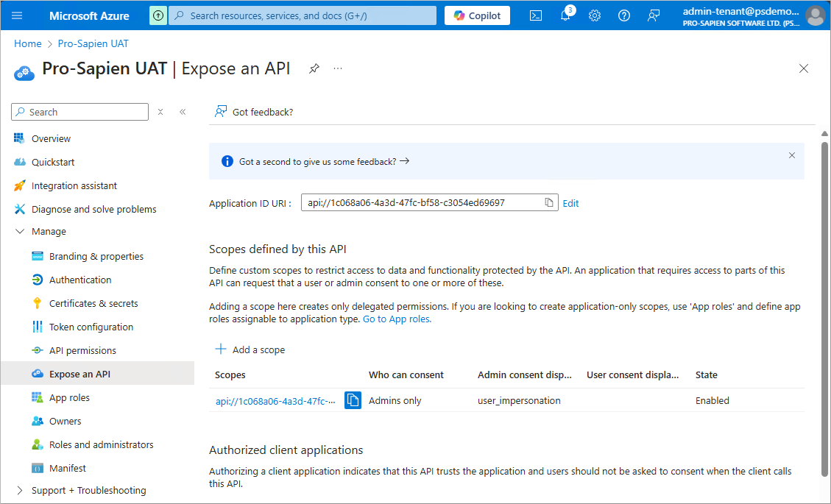The height and width of the screenshot is (504, 831).
Task: Click the feedback icon in top bar
Action: [x=654, y=15]
